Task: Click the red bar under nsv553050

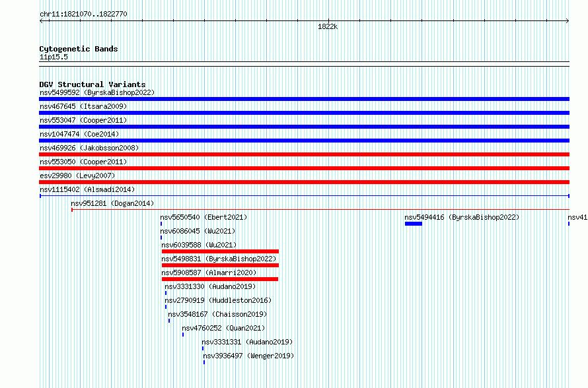Action: tap(304, 168)
